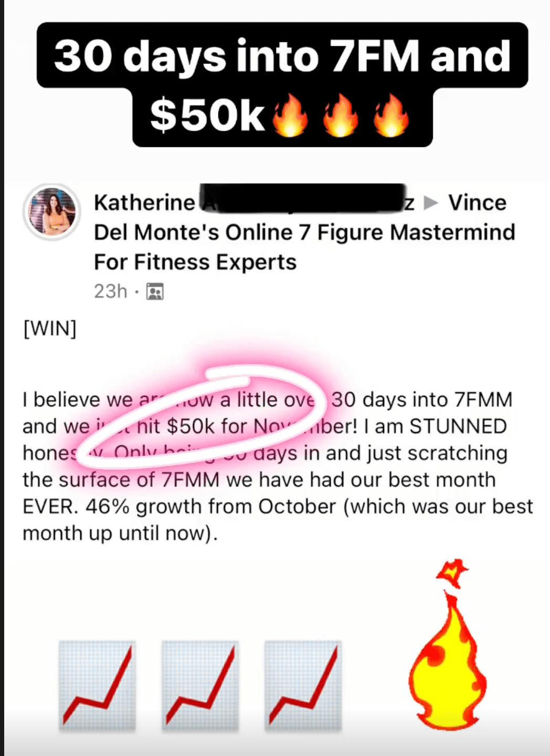The image size is (550, 756).
Task: Click the '30 days into 7FM and' caption
Action: tap(282, 56)
